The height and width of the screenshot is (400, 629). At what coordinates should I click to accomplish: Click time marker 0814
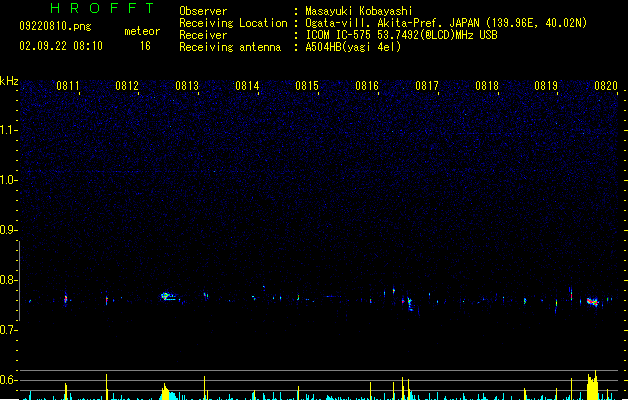[247, 86]
